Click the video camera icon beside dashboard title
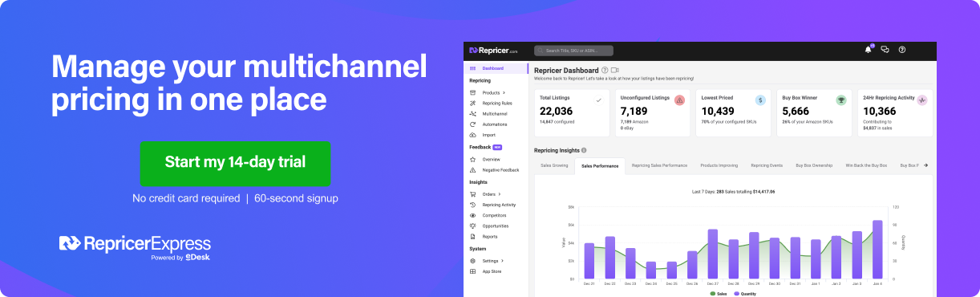The width and height of the screenshot is (980, 297). pyautogui.click(x=615, y=71)
